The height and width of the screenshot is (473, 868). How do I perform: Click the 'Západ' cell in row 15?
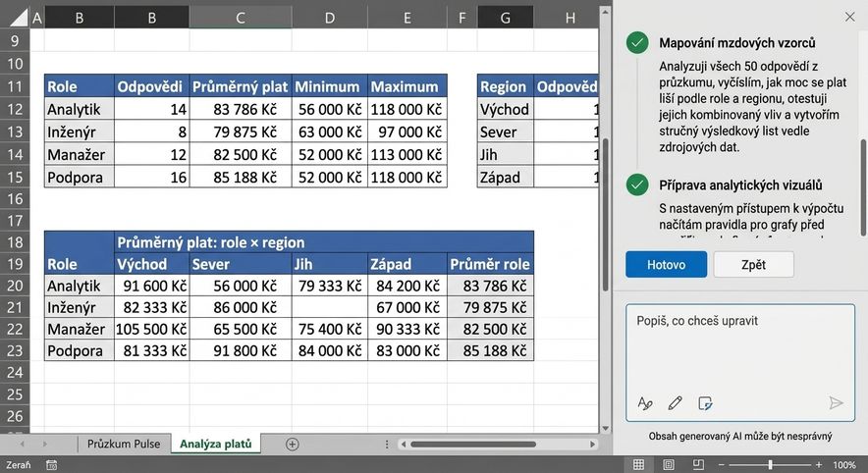[506, 177]
